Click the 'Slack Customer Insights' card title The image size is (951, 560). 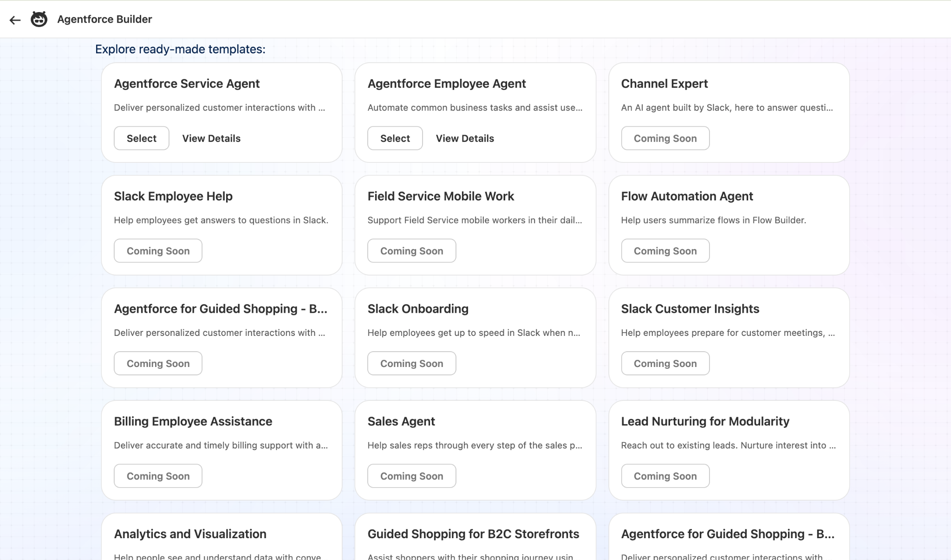click(x=690, y=309)
